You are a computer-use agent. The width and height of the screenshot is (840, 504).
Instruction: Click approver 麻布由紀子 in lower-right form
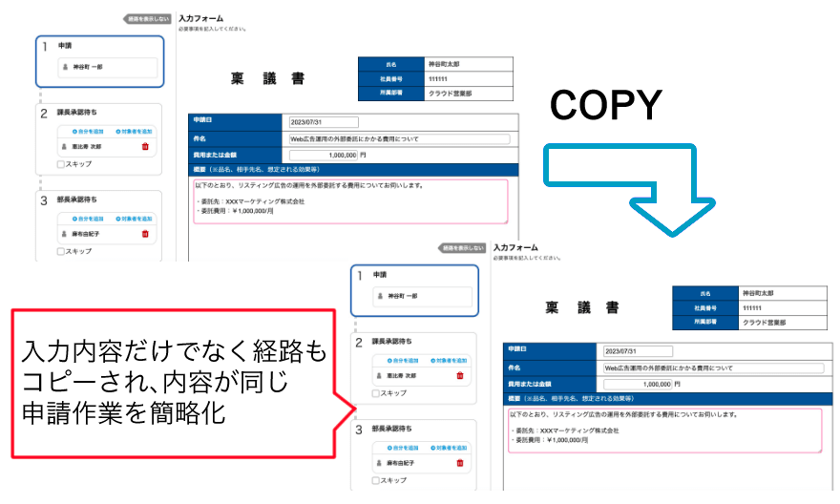pyautogui.click(x=401, y=463)
